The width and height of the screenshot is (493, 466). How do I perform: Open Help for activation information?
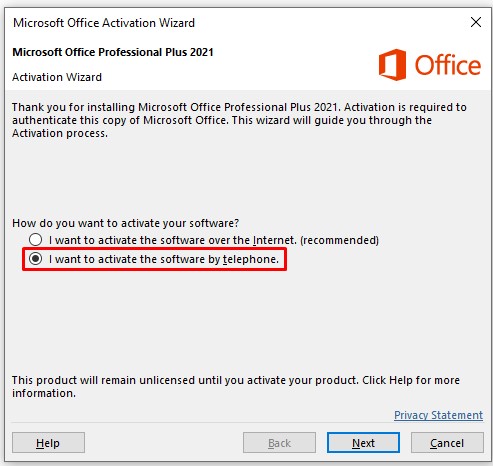tap(48, 443)
